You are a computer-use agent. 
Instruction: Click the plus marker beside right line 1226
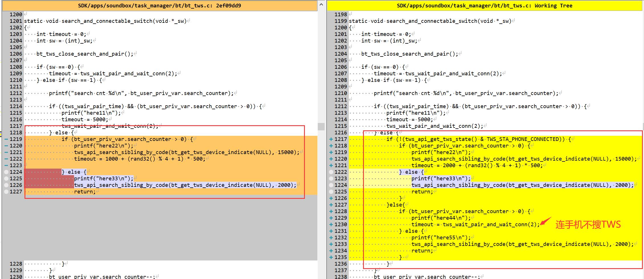coord(331,198)
